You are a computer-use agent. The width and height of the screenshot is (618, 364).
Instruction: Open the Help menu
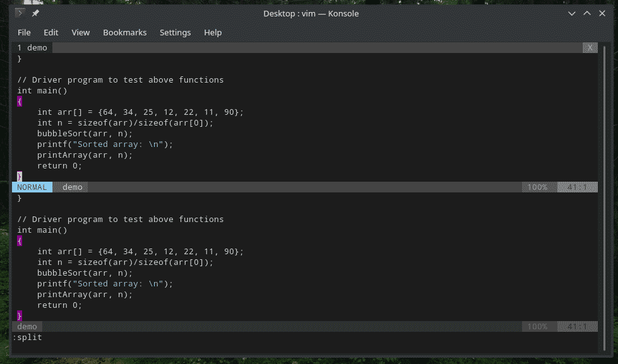tap(213, 32)
